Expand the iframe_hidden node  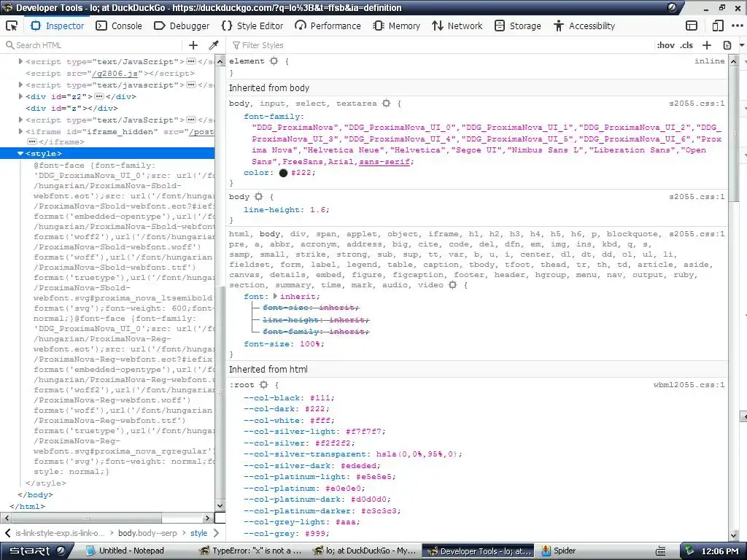point(20,131)
